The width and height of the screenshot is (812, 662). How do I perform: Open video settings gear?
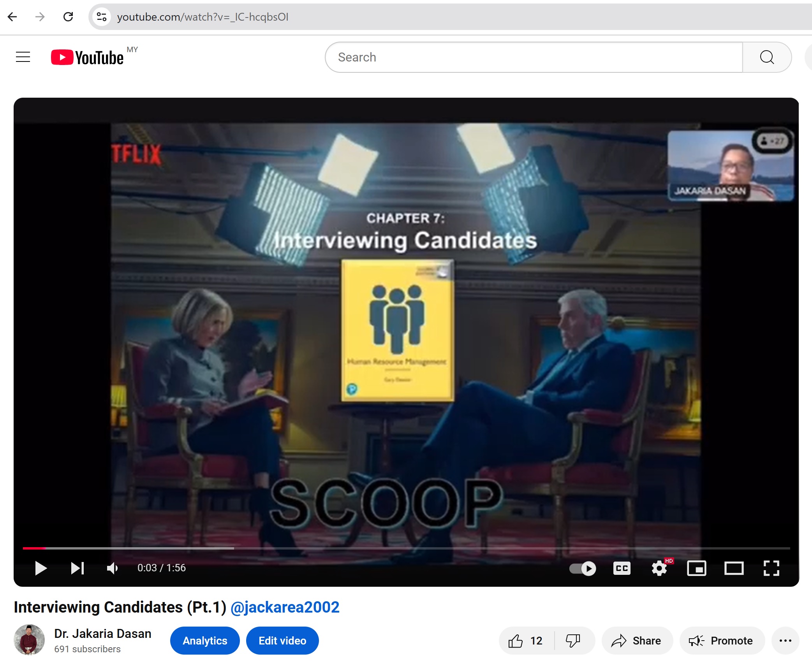(x=659, y=568)
